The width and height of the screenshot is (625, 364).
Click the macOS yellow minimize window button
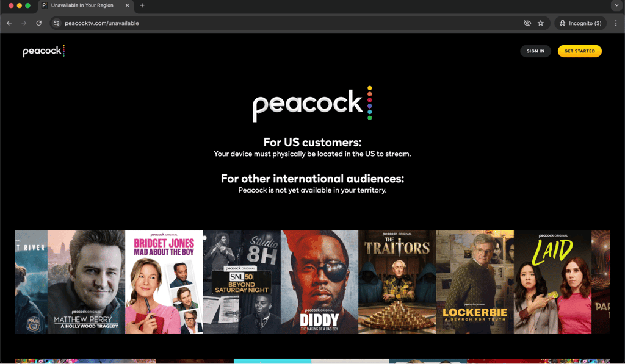click(x=19, y=5)
